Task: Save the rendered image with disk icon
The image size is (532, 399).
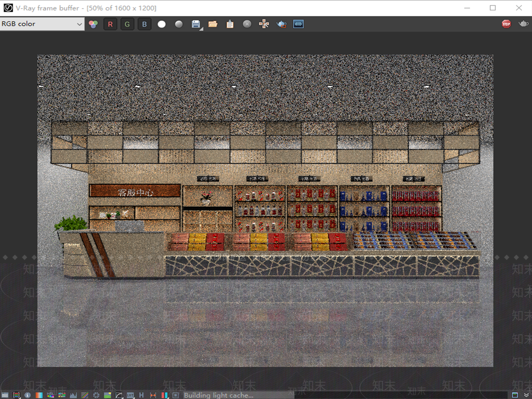Action: [x=196, y=24]
